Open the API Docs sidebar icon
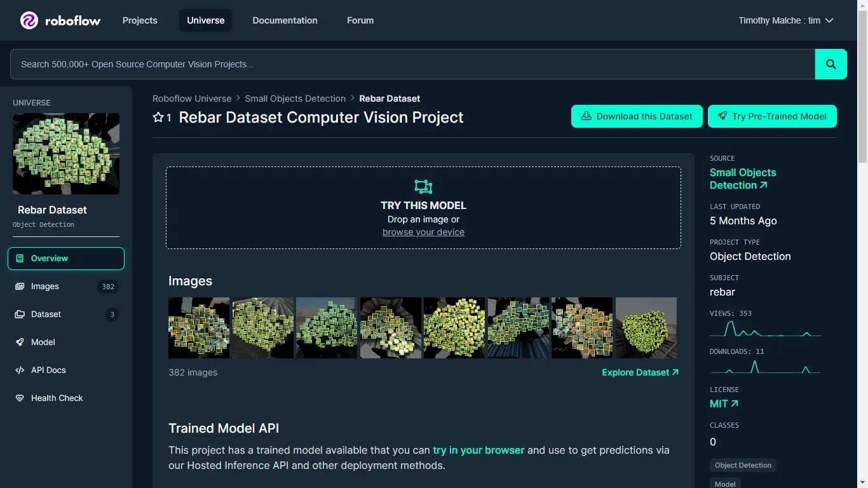 [20, 370]
